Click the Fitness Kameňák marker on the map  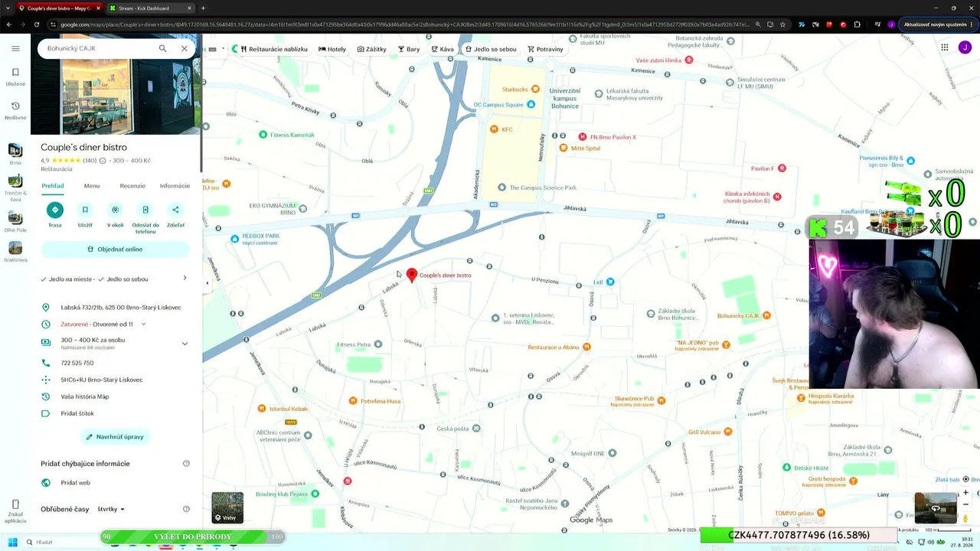[263, 135]
